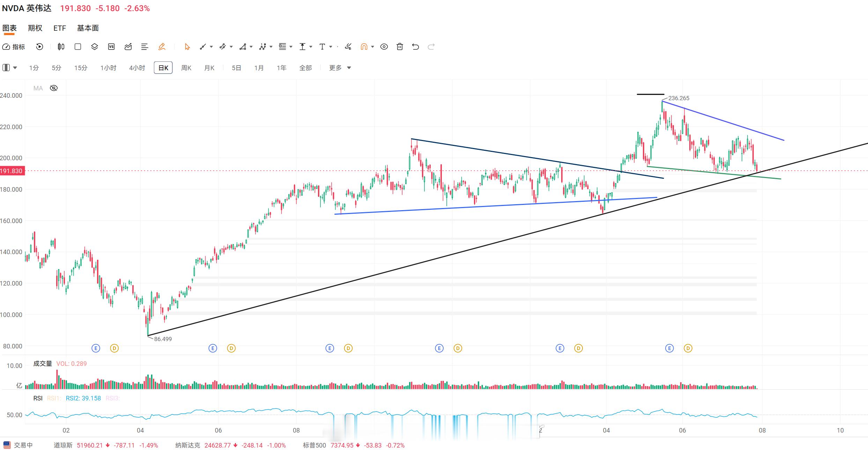Set range to 5日
Screen dimensions: 868x450
click(x=236, y=68)
